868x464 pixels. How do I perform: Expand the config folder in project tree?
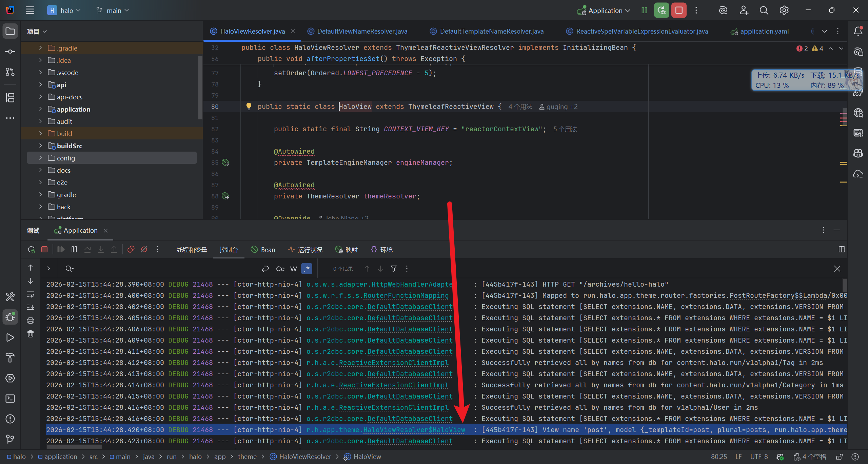(40, 158)
